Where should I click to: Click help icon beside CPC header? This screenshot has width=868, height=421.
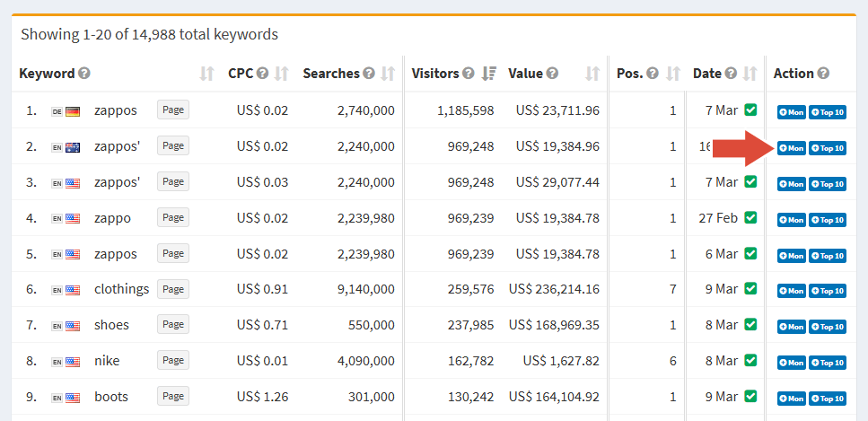262,74
